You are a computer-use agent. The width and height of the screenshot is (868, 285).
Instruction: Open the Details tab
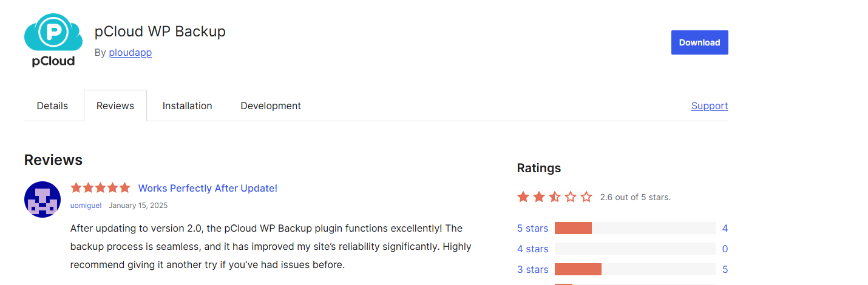point(52,106)
